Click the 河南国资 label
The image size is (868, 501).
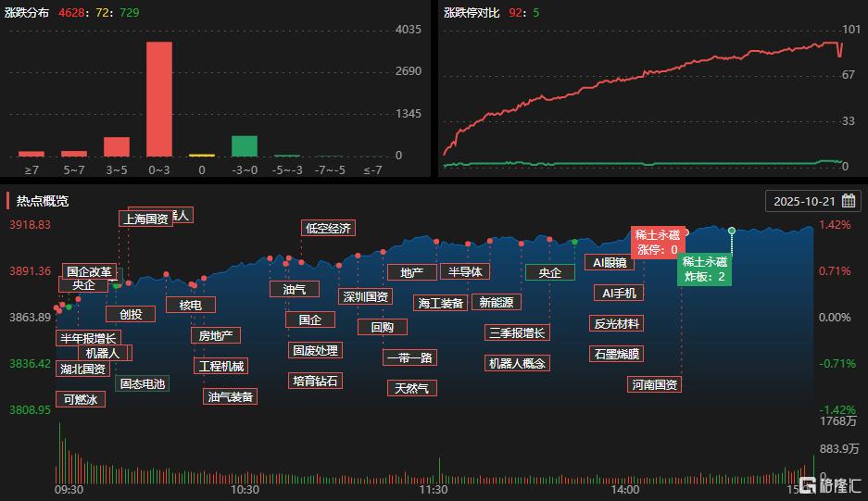pos(655,384)
